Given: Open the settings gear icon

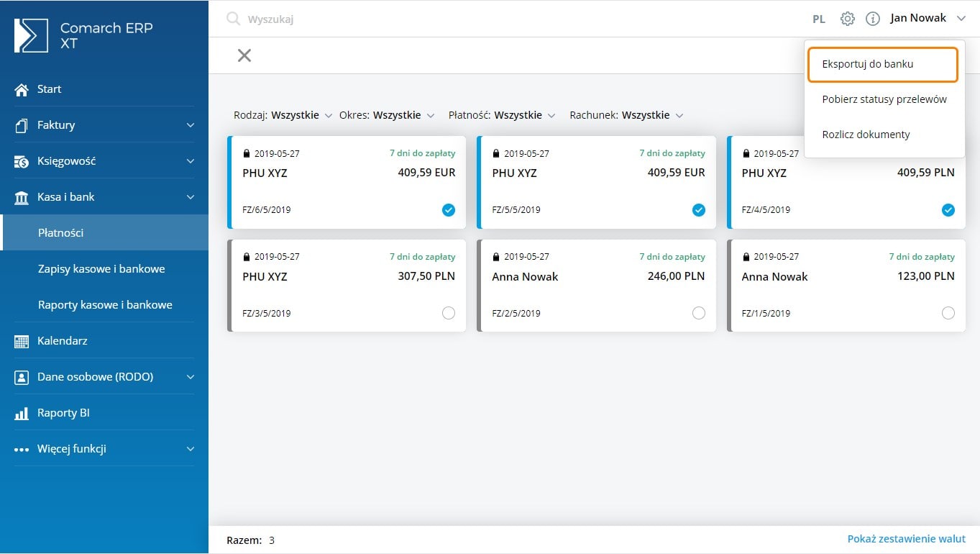Looking at the screenshot, I should point(848,19).
